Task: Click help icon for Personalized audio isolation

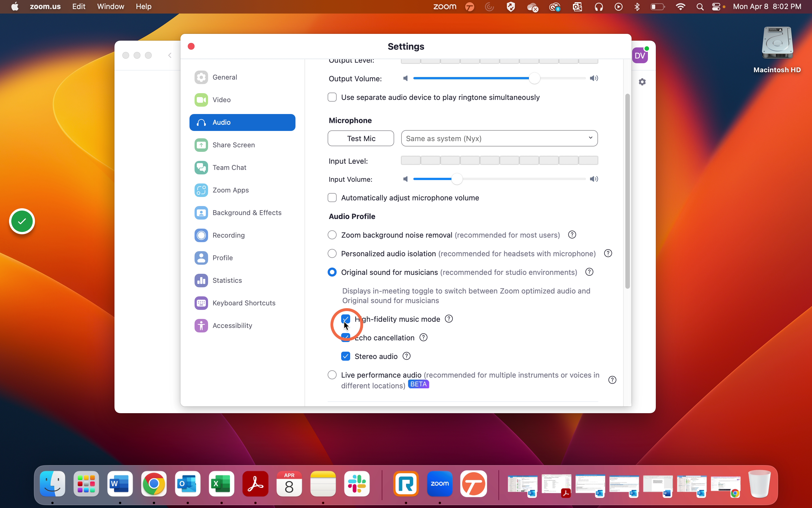Action: pyautogui.click(x=608, y=253)
